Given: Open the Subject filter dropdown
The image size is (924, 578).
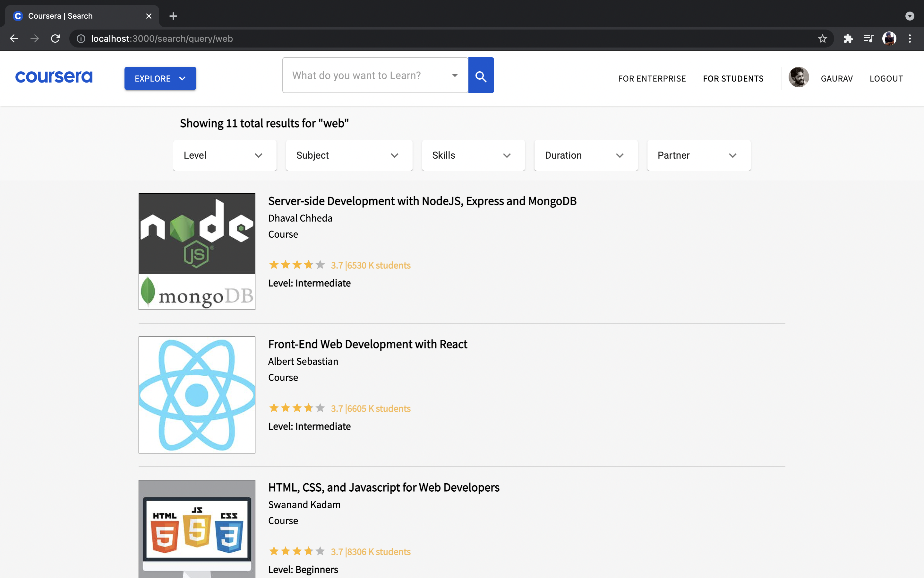Looking at the screenshot, I should [x=349, y=155].
